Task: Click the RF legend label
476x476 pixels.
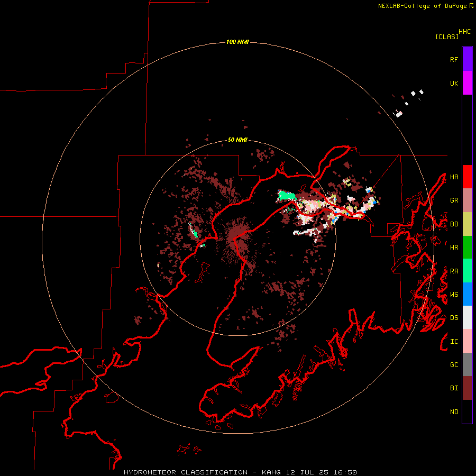Action: (454, 59)
